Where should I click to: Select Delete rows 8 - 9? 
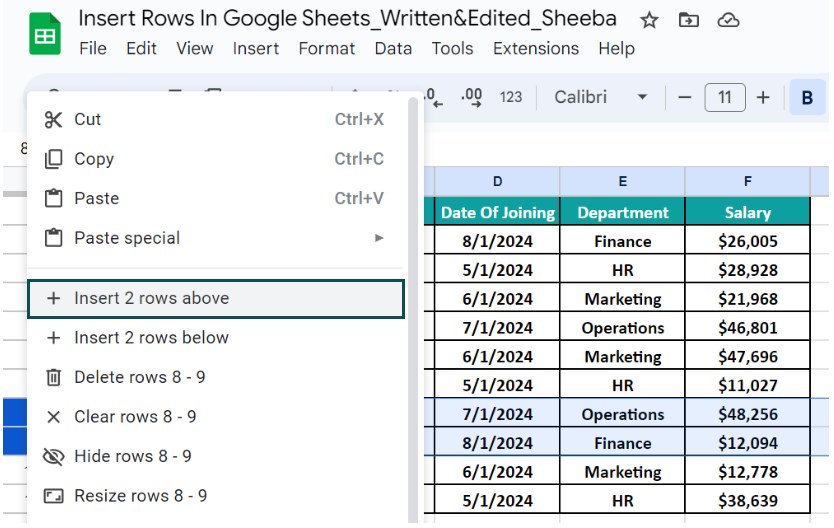click(215, 377)
